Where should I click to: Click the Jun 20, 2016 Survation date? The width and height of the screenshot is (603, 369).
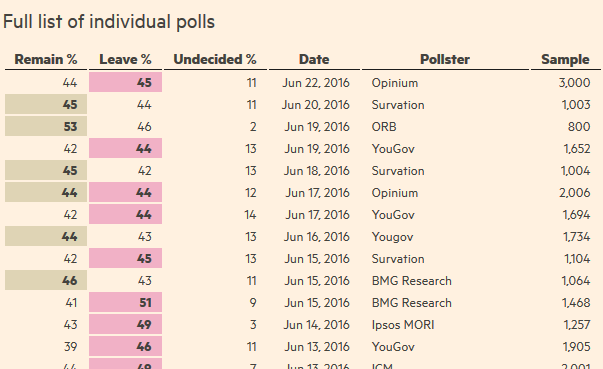click(x=315, y=105)
